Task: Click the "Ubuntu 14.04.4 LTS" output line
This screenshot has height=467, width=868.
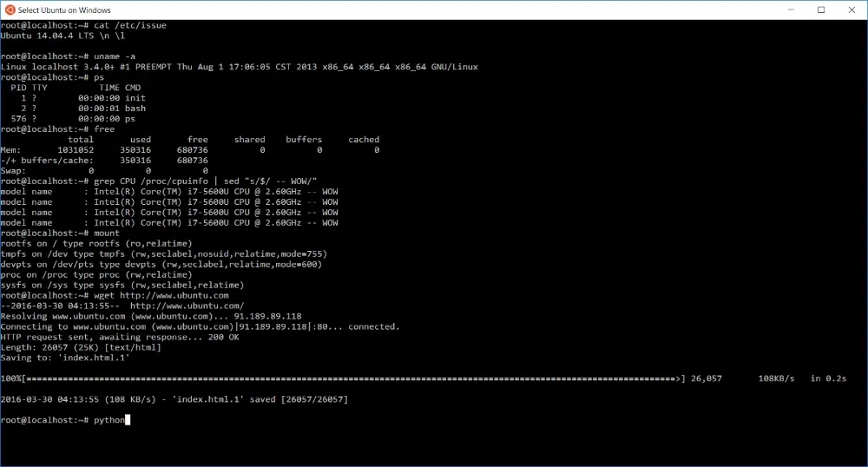Action: [62, 36]
